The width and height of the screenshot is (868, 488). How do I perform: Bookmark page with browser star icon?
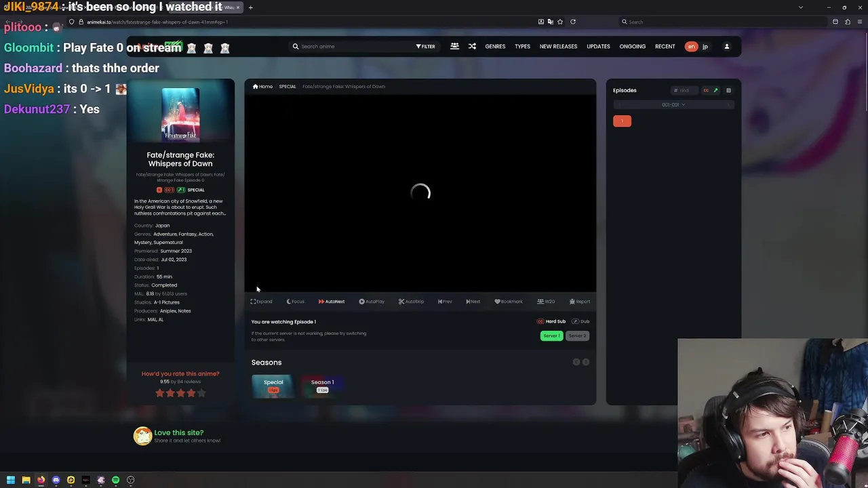[560, 22]
